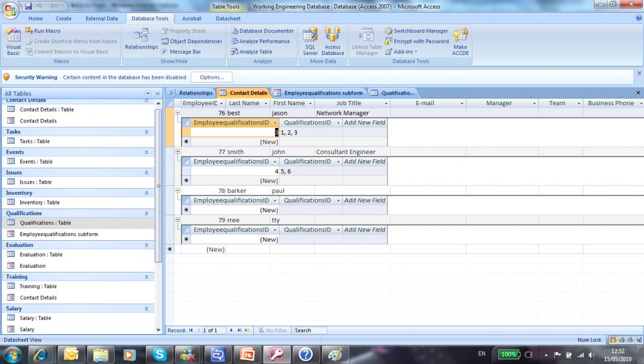Select cell with qualifications 5, 6

(x=311, y=172)
